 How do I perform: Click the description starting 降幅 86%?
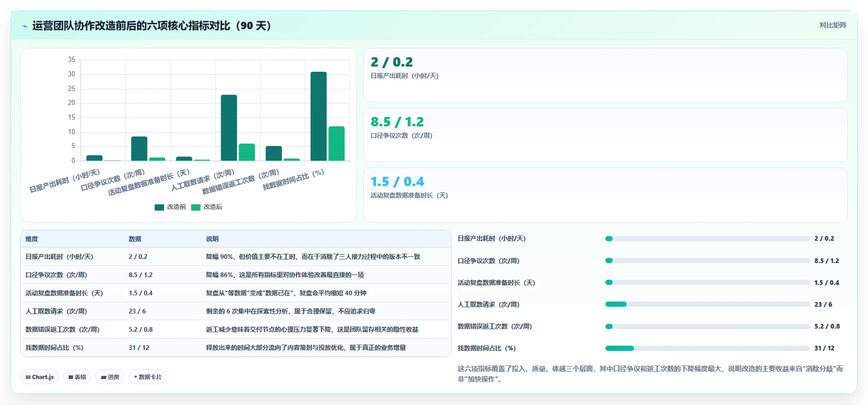pos(285,275)
